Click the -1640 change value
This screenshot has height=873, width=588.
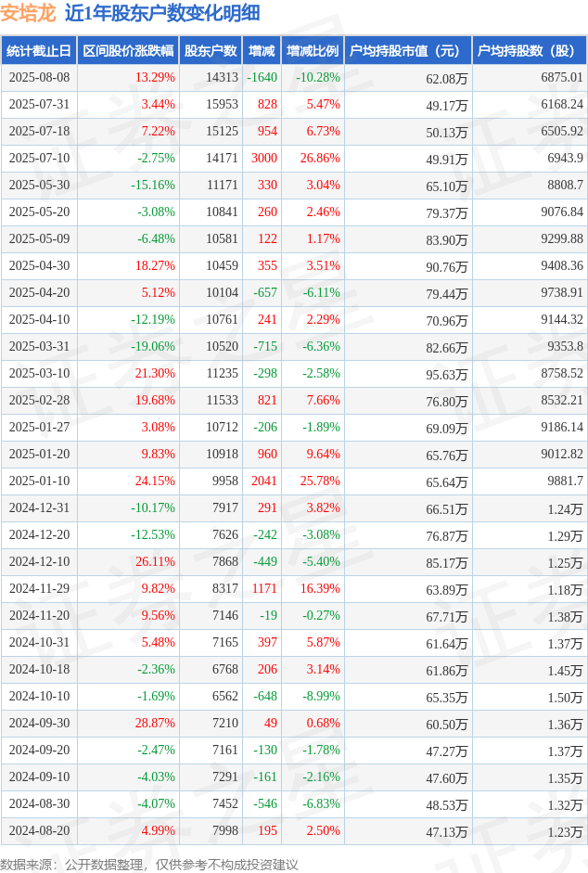click(x=262, y=77)
